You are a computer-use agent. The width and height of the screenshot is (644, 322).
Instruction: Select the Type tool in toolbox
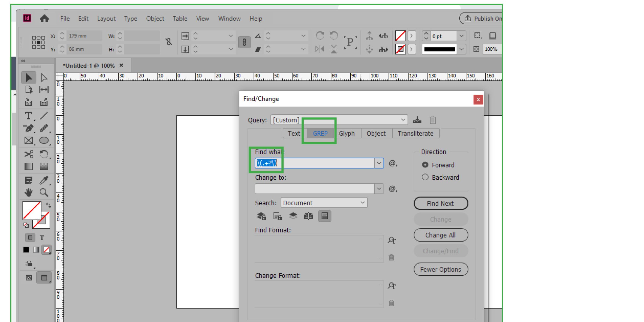(x=28, y=116)
